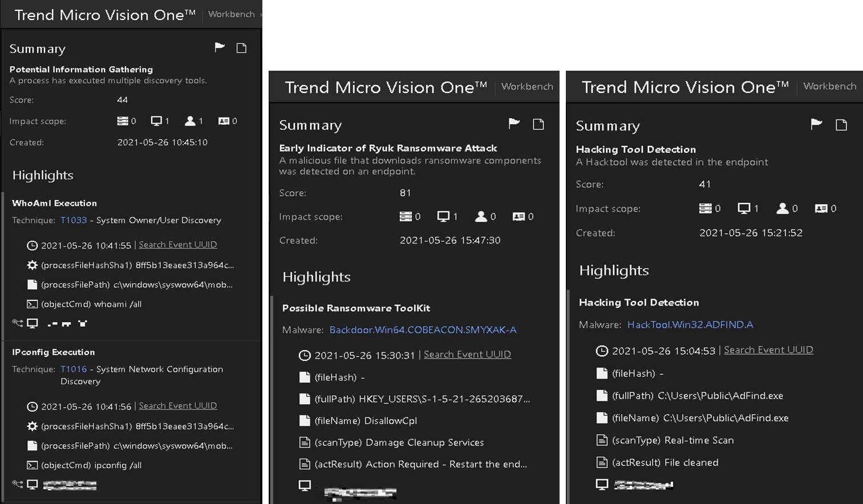Open Backdoor.Win64.COBEACON.SMYXAK-A malware link

[423, 330]
